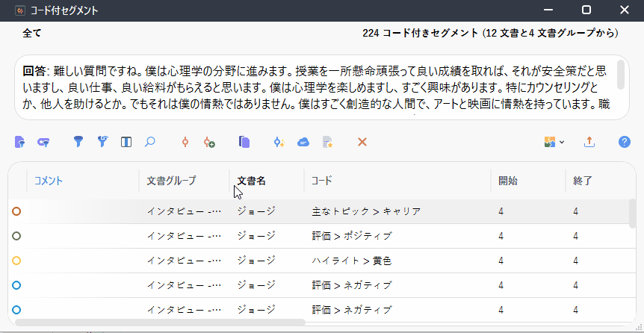This screenshot has height=333, width=644.
Task: Click the 開始 value 4 in キャリア row
Action: 501,211
